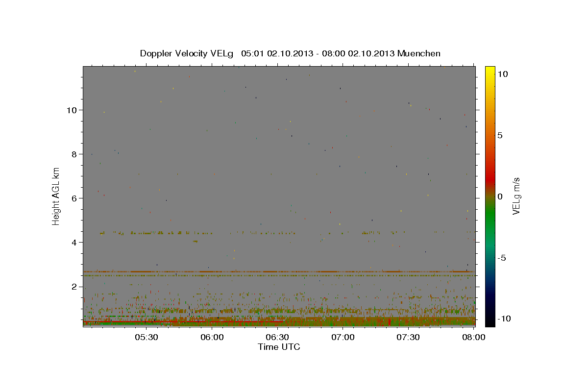This screenshot has height=392, width=588.
Task: Click the 06:30 time tick label
Action: tap(277, 337)
